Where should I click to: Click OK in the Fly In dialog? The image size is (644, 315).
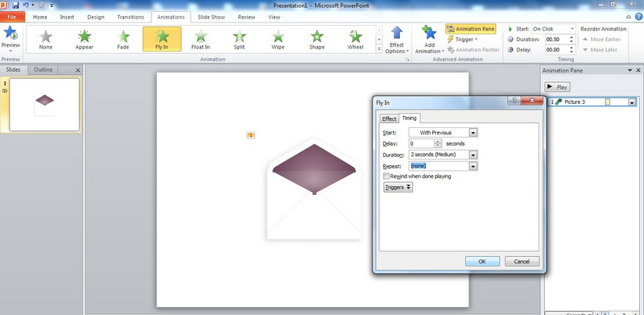click(x=482, y=262)
